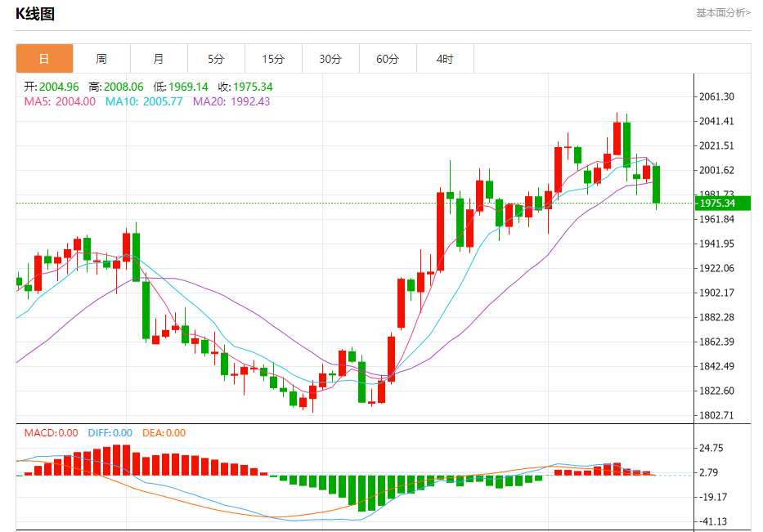Select the 日 daily chart tab
This screenshot has height=532, width=763.
tap(44, 59)
